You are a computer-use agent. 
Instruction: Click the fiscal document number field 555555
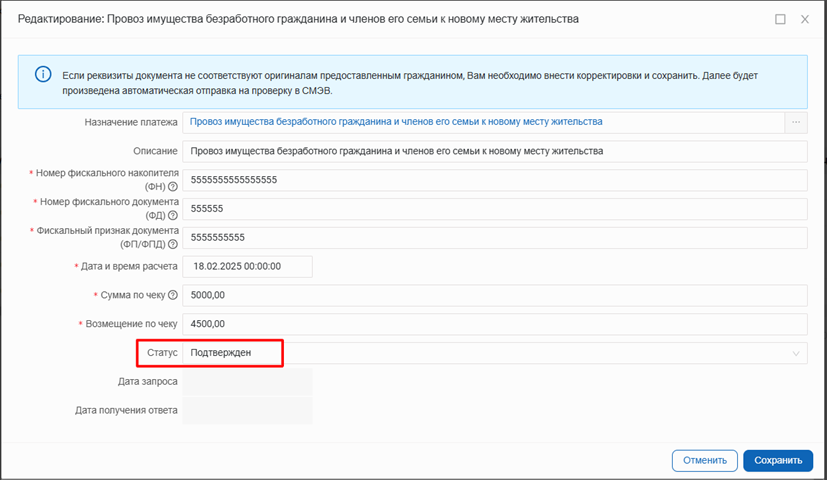click(x=494, y=209)
